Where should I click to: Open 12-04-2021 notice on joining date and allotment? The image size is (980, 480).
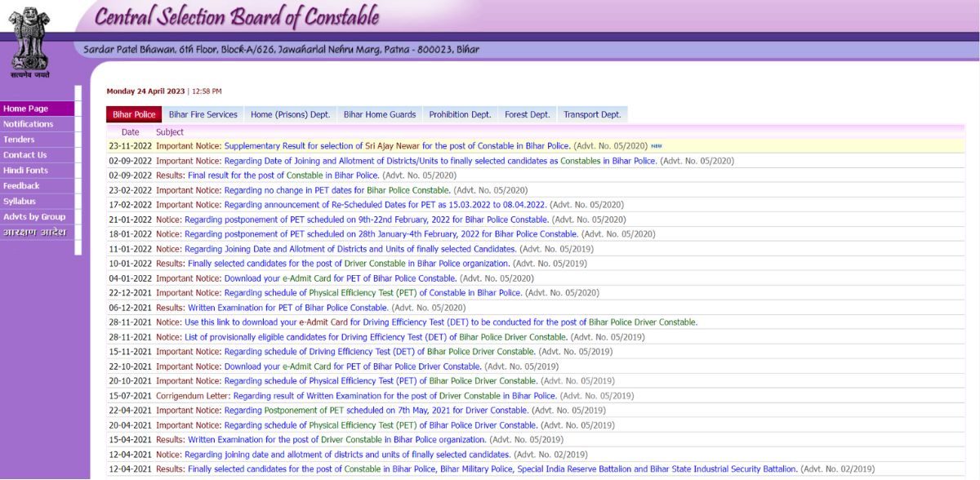click(x=348, y=455)
